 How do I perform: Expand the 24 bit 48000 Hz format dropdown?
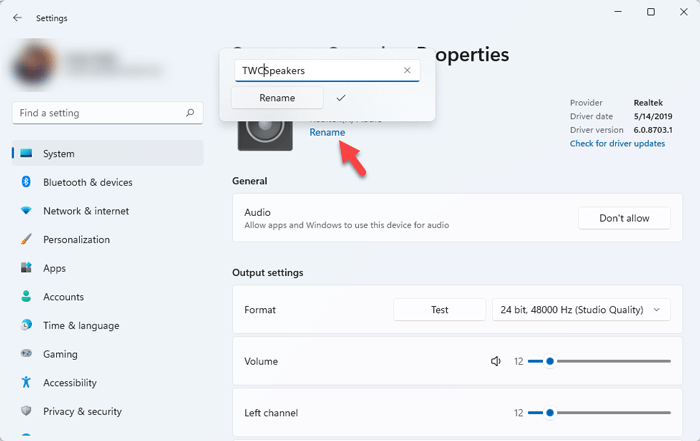coord(581,310)
